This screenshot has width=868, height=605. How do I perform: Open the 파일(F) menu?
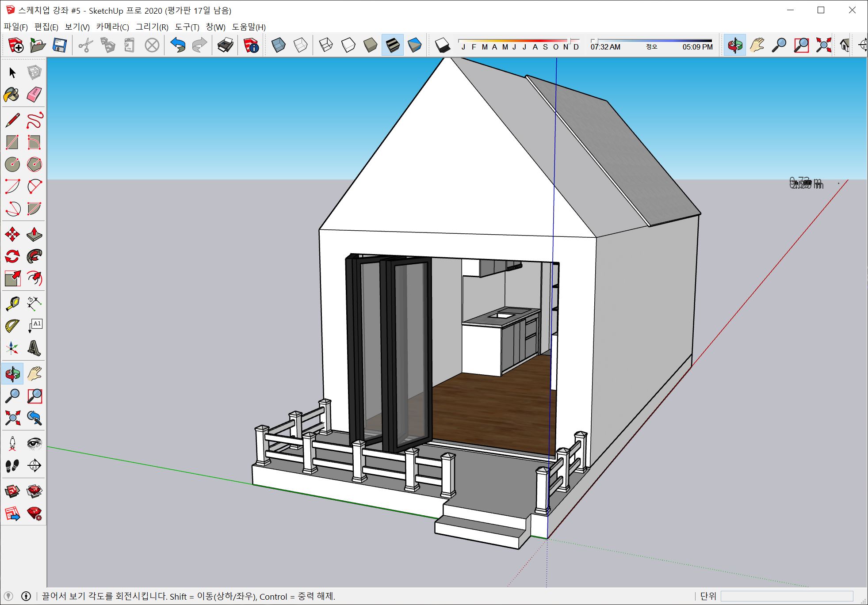pyautogui.click(x=16, y=27)
